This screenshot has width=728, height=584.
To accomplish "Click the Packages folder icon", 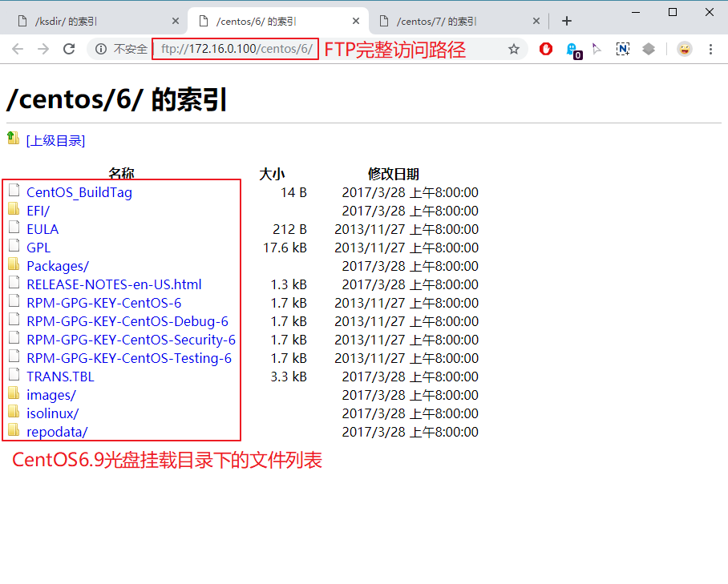I will click(14, 264).
